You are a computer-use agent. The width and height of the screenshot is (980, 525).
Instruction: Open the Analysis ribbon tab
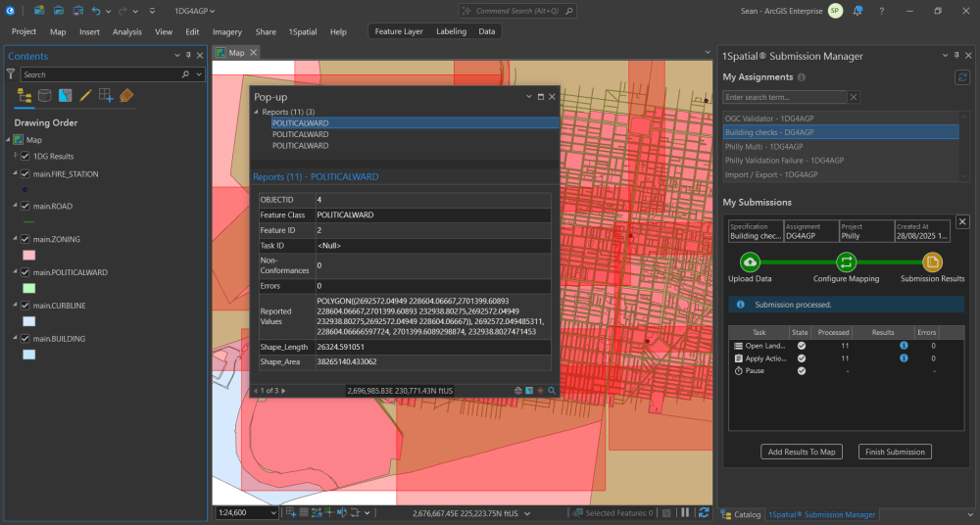click(126, 32)
